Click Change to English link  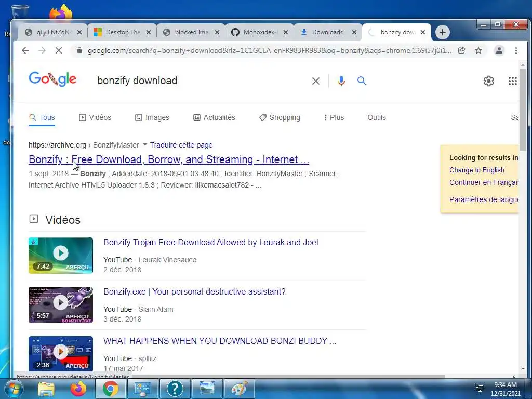(x=477, y=170)
